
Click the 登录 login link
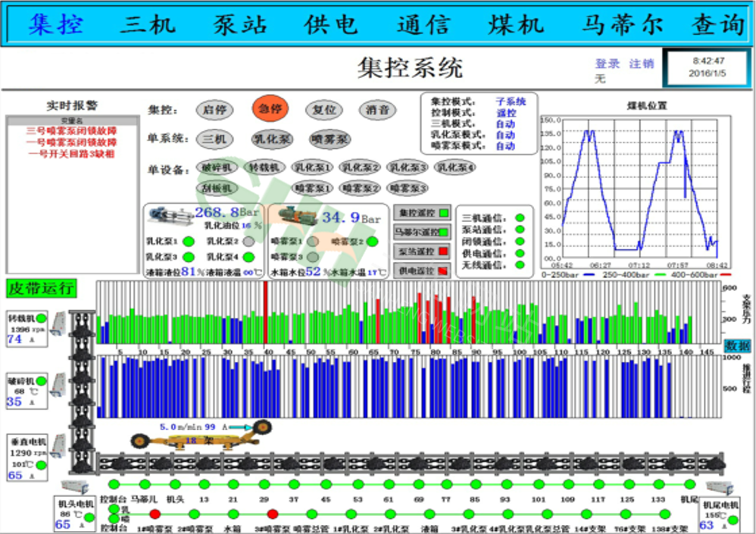607,64
